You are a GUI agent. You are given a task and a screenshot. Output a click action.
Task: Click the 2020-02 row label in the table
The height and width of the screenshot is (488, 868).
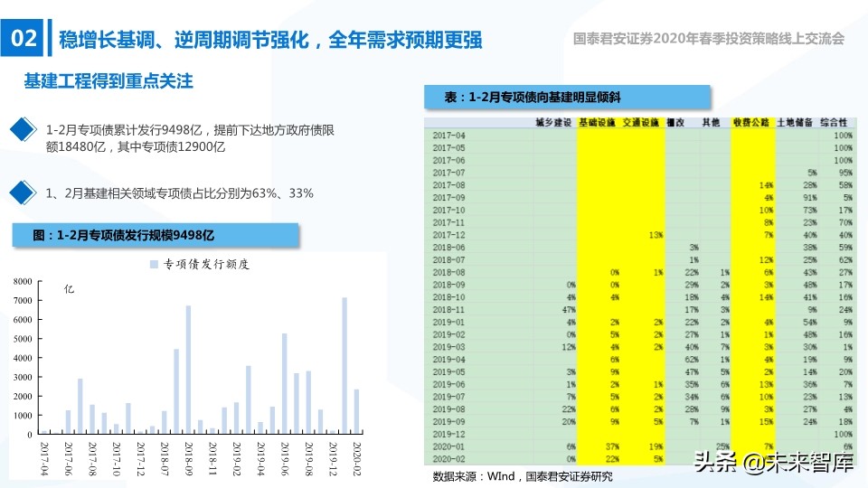[x=449, y=459]
